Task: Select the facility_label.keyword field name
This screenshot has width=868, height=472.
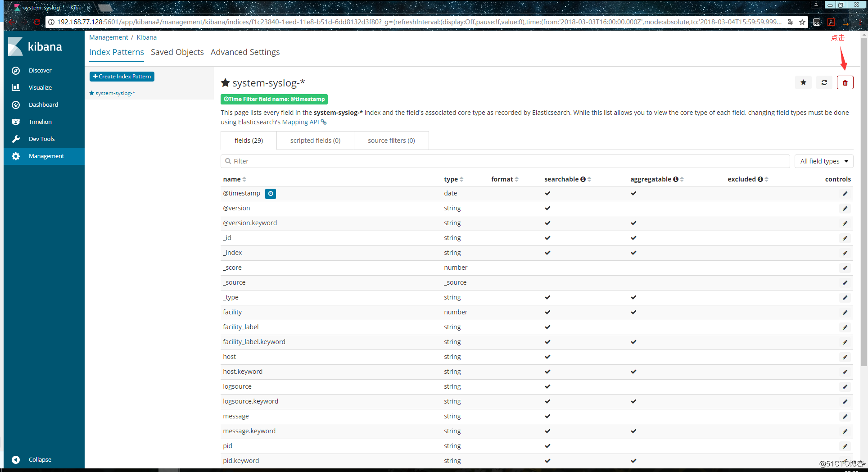Action: tap(254, 342)
